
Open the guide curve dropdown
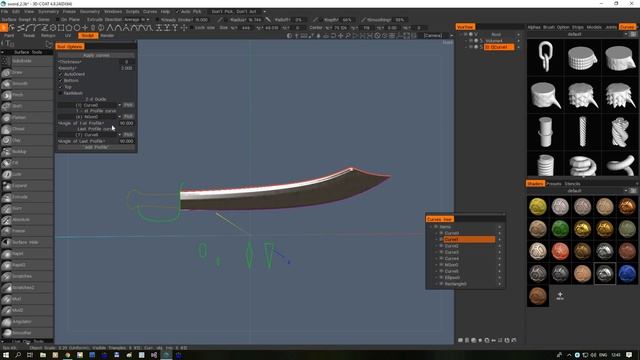click(89, 105)
